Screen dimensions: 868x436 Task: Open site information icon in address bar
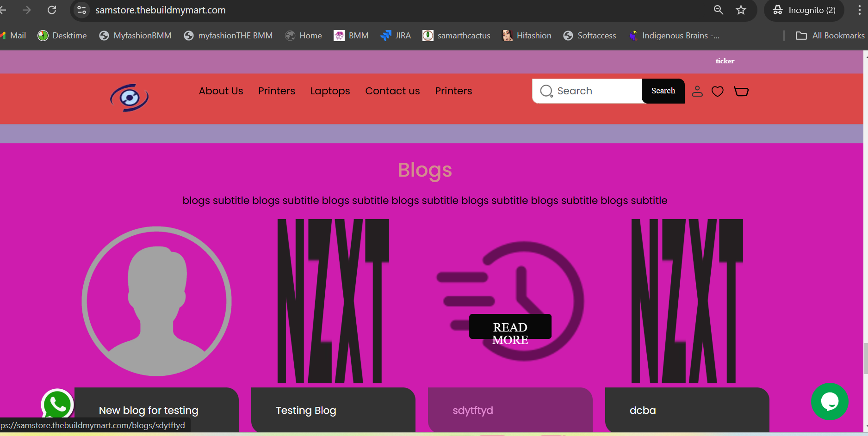pyautogui.click(x=82, y=10)
